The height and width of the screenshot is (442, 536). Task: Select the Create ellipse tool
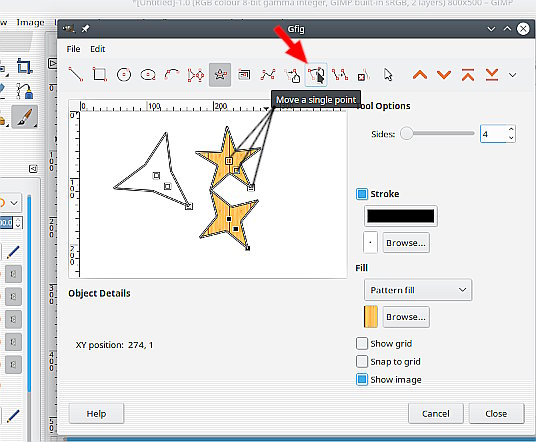click(148, 75)
